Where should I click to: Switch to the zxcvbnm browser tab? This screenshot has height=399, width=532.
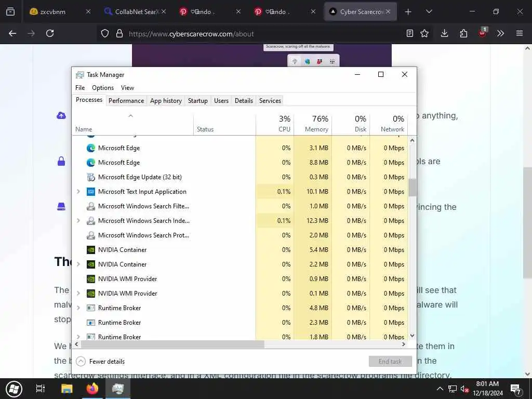click(60, 12)
